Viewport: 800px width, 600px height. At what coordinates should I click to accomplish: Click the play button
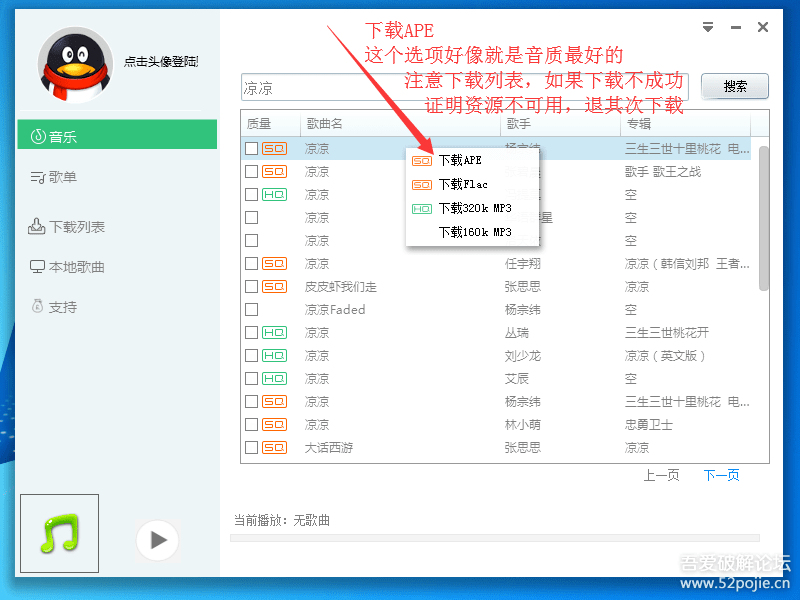[158, 540]
